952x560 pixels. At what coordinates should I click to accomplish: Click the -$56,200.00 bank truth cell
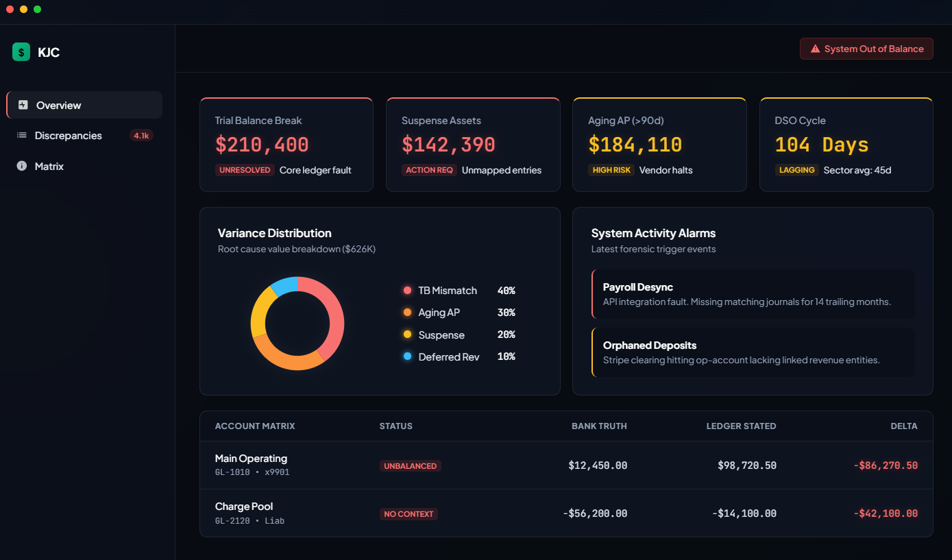click(x=594, y=513)
